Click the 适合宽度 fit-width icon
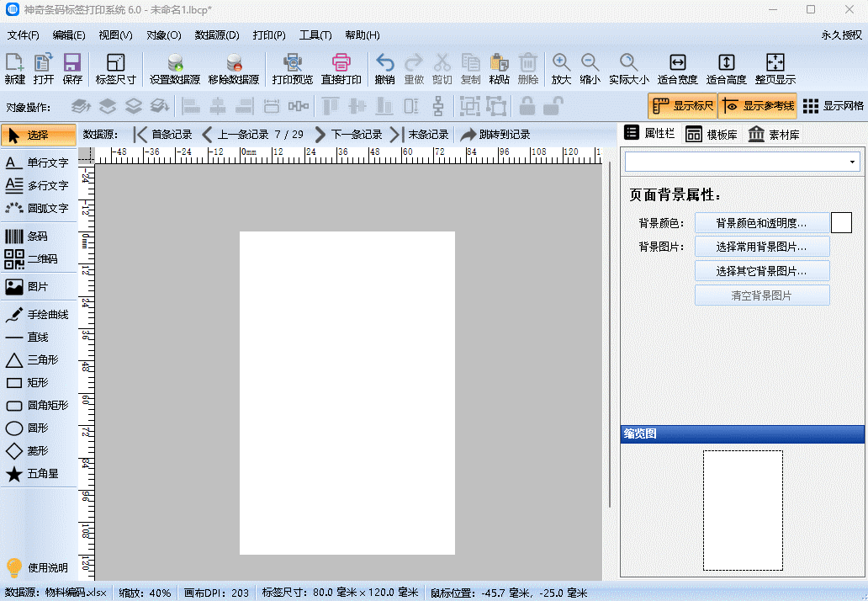This screenshot has width=868, height=601. pyautogui.click(x=678, y=68)
